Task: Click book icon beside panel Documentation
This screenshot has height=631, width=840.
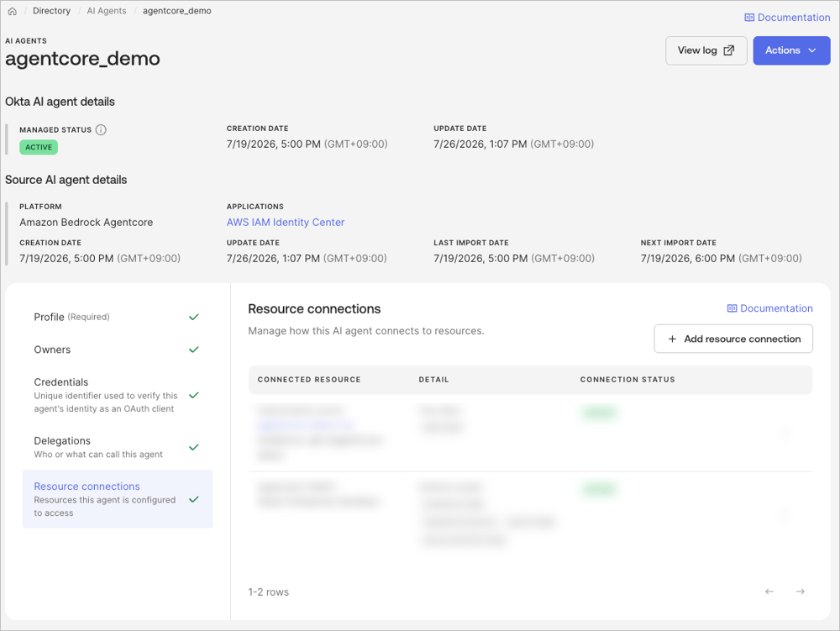Action: (732, 308)
